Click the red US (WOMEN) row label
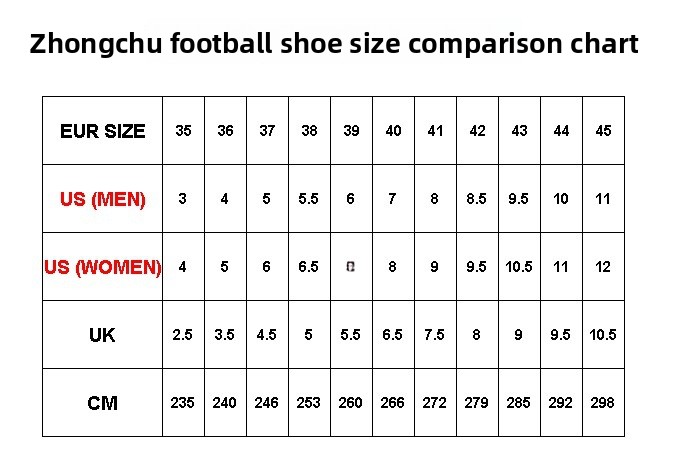Image resolution: width=680 pixels, height=472 pixels. tap(102, 267)
